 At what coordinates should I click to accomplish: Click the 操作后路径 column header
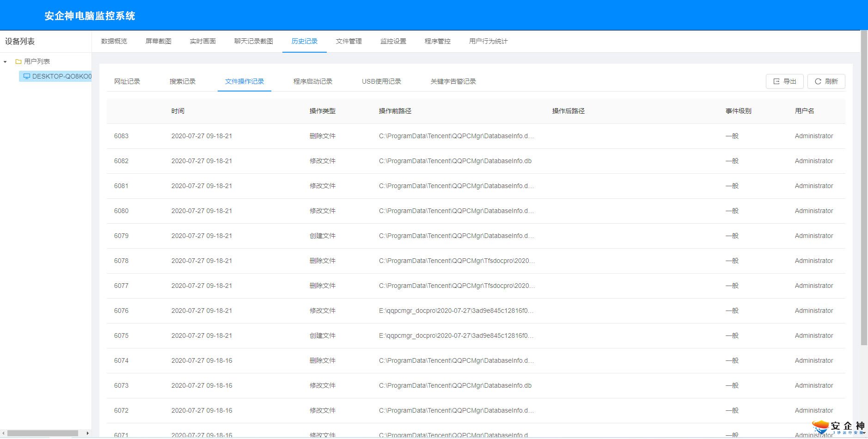568,111
